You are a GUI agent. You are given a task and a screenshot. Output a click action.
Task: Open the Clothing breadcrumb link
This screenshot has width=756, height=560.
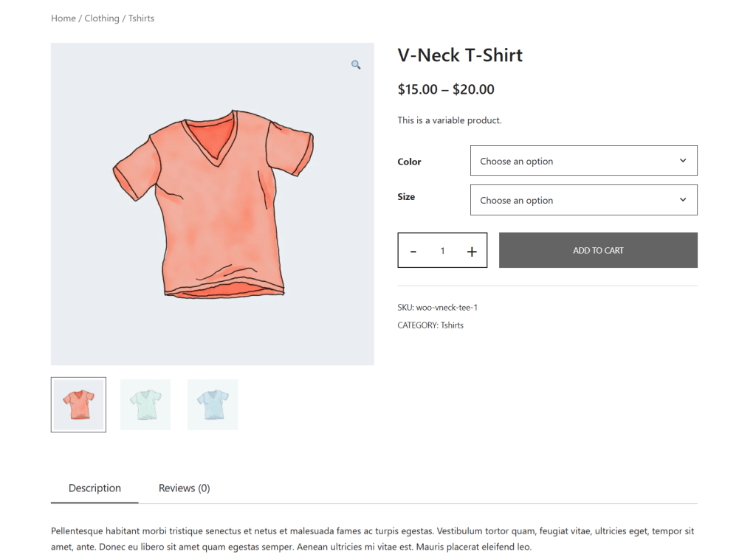[x=101, y=18]
